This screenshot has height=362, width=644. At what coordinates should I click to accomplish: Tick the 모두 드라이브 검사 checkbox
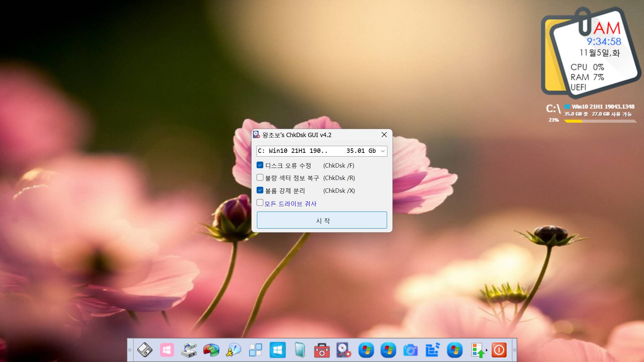tap(260, 202)
